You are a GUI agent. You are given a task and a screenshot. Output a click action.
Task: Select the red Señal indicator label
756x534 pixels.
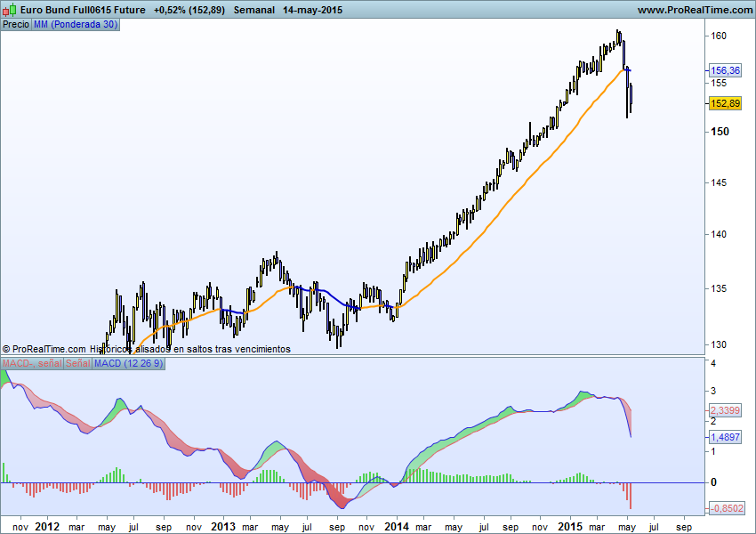tap(77, 364)
